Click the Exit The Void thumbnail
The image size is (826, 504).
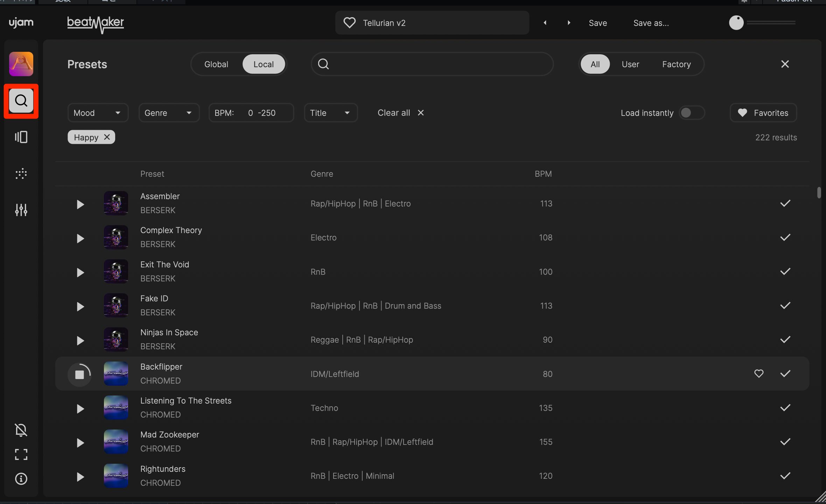pos(116,271)
